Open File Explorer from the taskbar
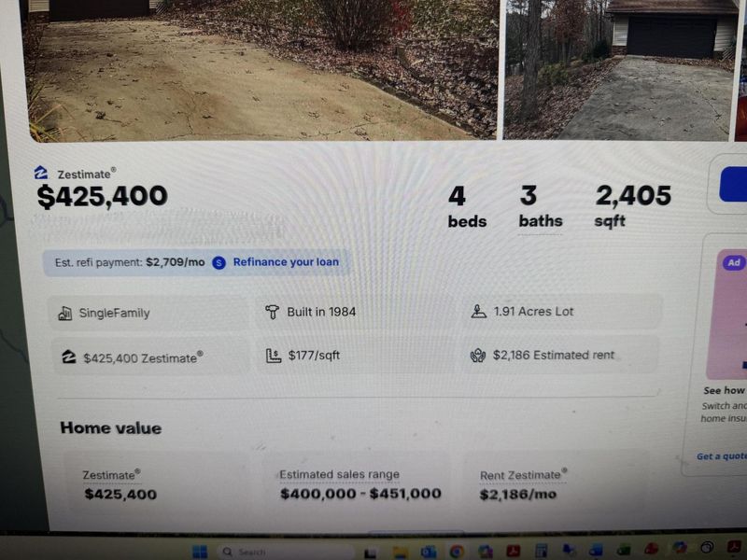 tap(401, 553)
